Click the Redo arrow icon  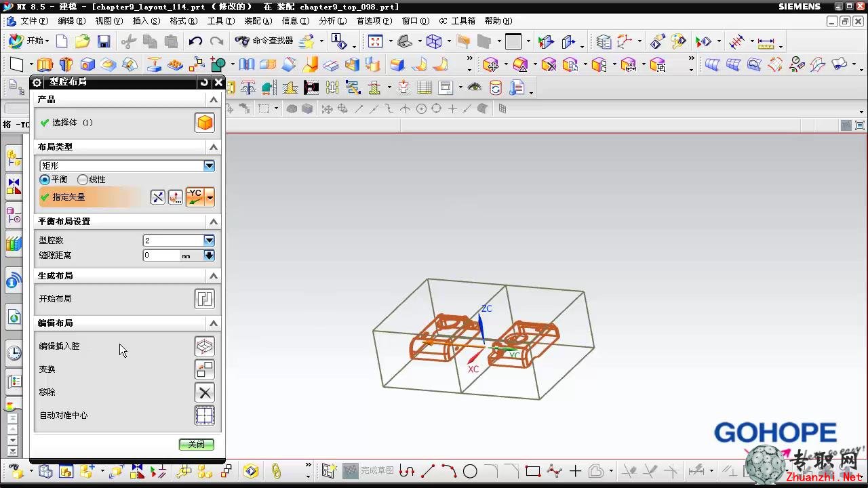(x=217, y=41)
